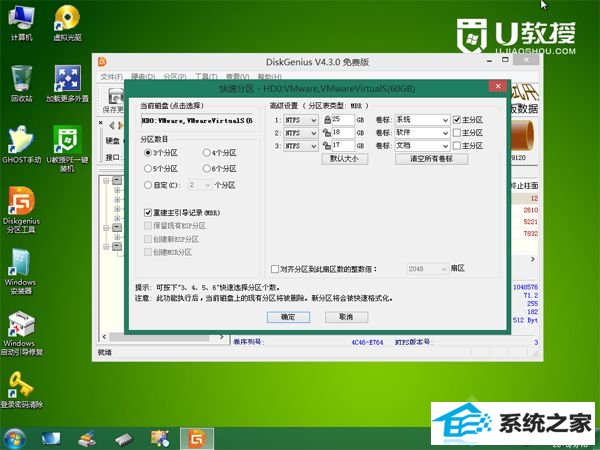Screen dimensions: 600x450
Task: Open the 查看(V) menu in DiskGenius
Action: click(x=238, y=77)
